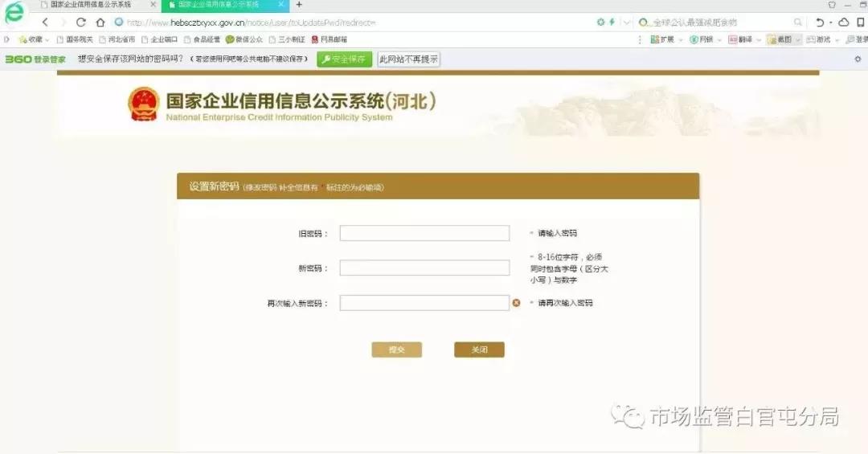This screenshot has width=868, height=454.
Task: Focus the 新密码 input field
Action: 424,268
